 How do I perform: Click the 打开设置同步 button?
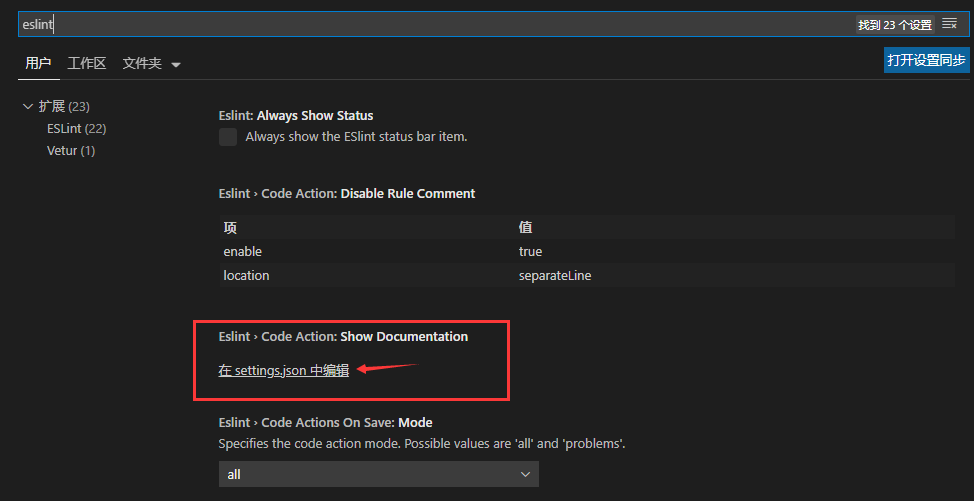click(x=926, y=60)
